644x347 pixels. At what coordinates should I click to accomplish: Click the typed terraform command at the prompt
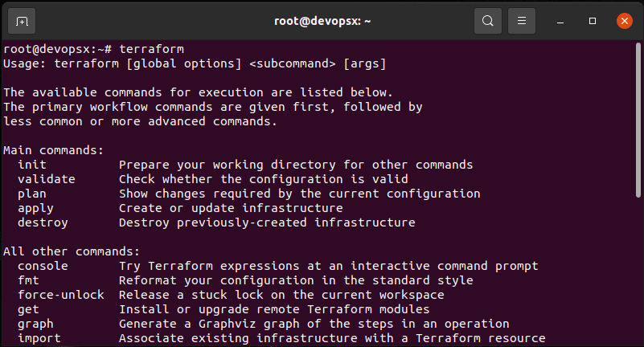click(152, 48)
